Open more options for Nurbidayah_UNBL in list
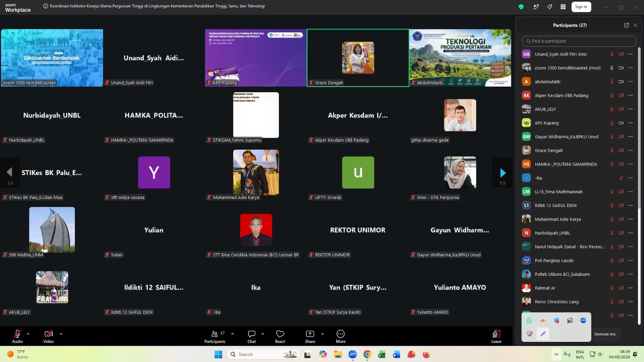Viewport: 644px width, 362px height. point(631,233)
